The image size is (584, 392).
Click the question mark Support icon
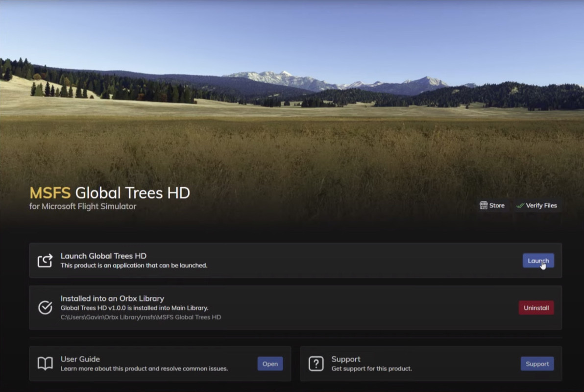tap(316, 364)
